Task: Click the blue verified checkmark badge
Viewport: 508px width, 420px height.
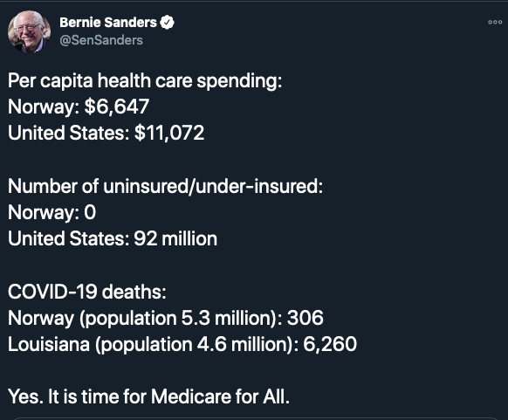Action: click(168, 23)
